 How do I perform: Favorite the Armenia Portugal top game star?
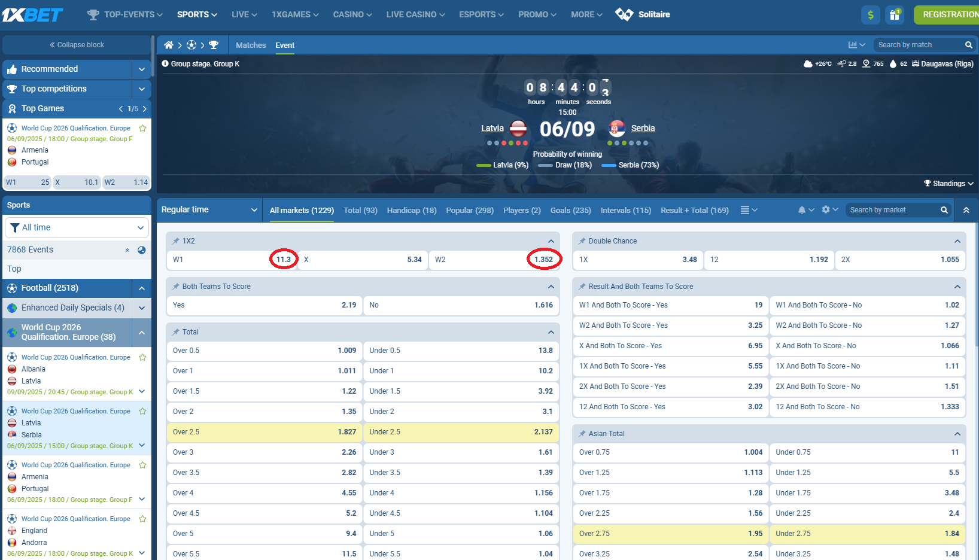(x=142, y=128)
